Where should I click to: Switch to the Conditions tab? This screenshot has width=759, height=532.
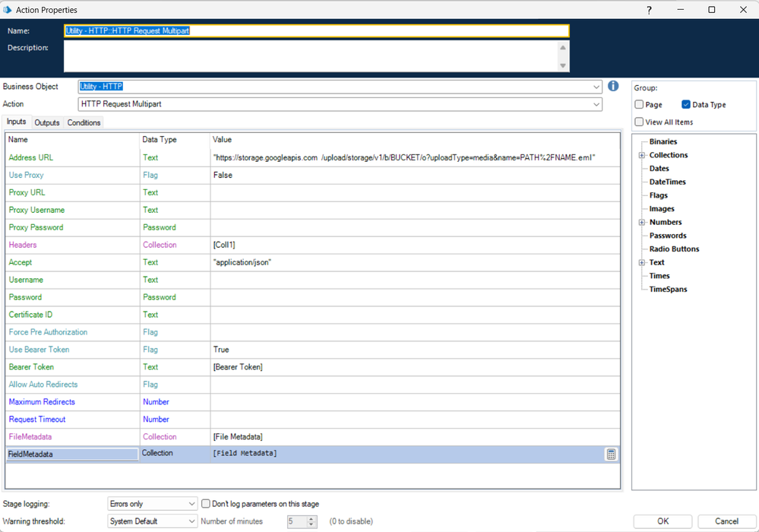[x=84, y=122]
